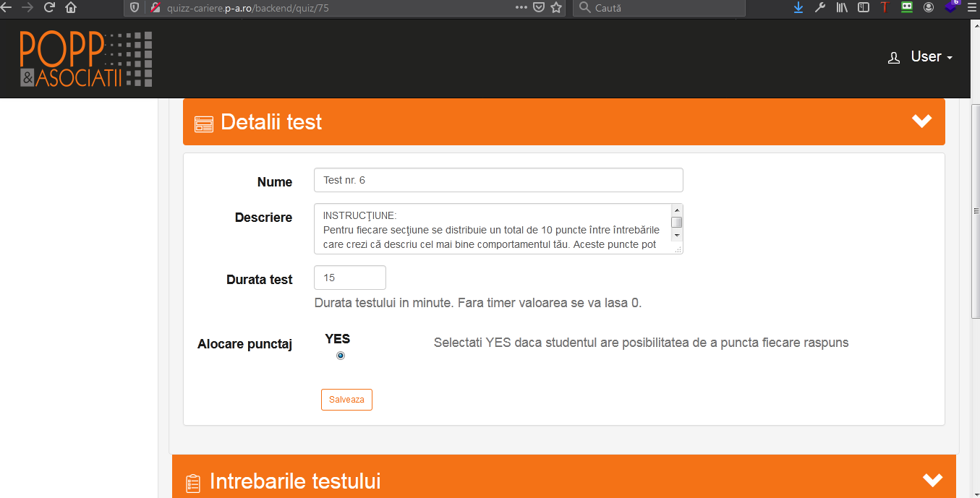Click the Nume input field
Screen dimensions: 980x498
(x=498, y=180)
